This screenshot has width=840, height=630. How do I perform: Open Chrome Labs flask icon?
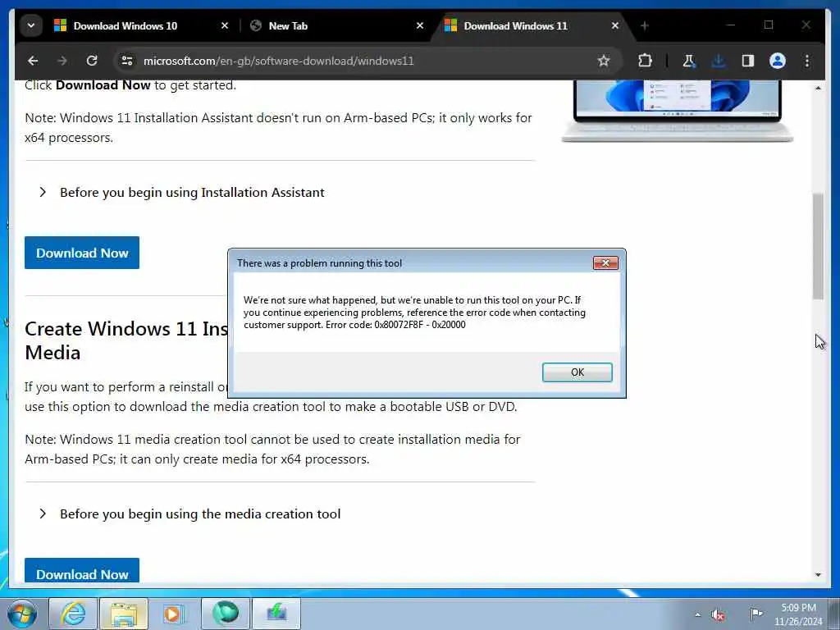point(688,61)
